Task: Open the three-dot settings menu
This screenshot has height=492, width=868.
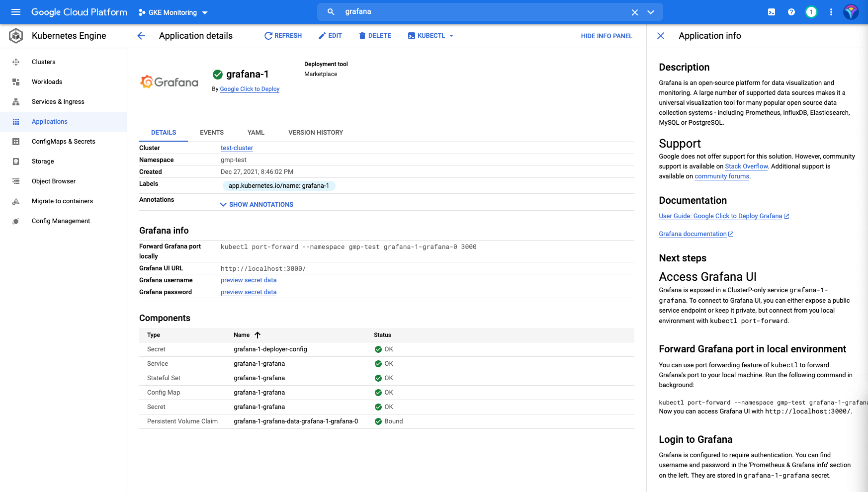Action: [x=831, y=12]
